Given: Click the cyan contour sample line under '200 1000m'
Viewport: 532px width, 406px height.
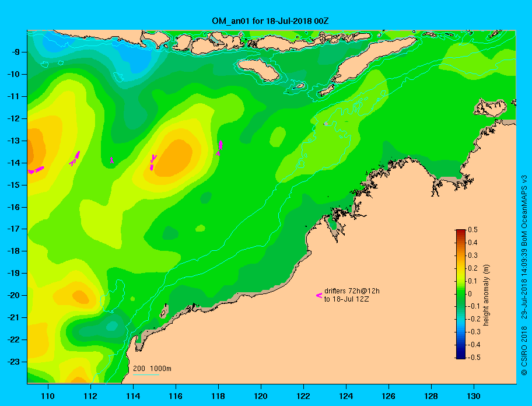Looking at the screenshot, I should click(x=146, y=374).
